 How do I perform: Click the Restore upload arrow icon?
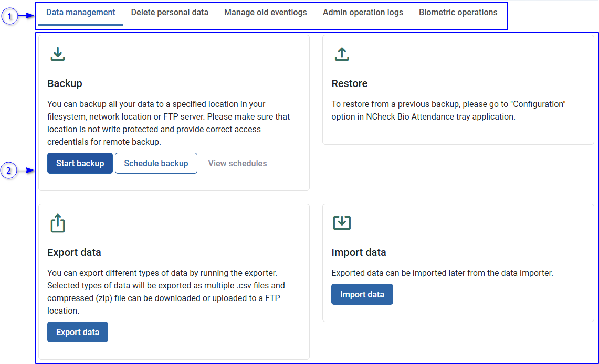[342, 54]
